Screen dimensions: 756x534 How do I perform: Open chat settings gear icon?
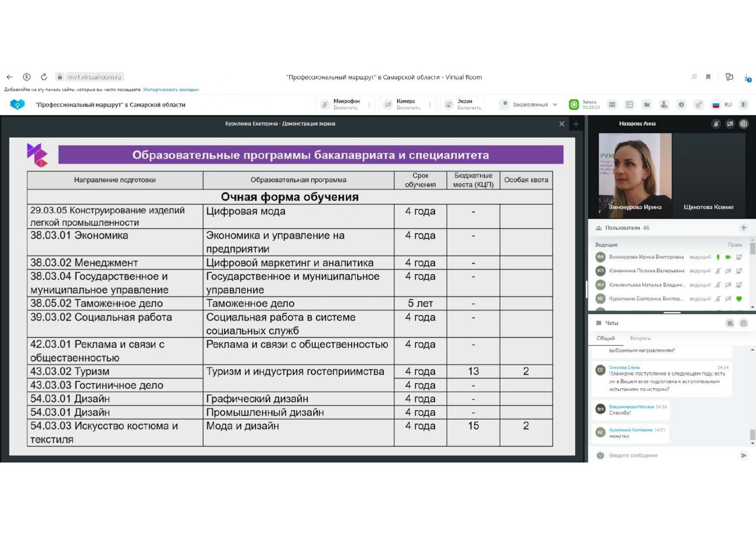744,323
